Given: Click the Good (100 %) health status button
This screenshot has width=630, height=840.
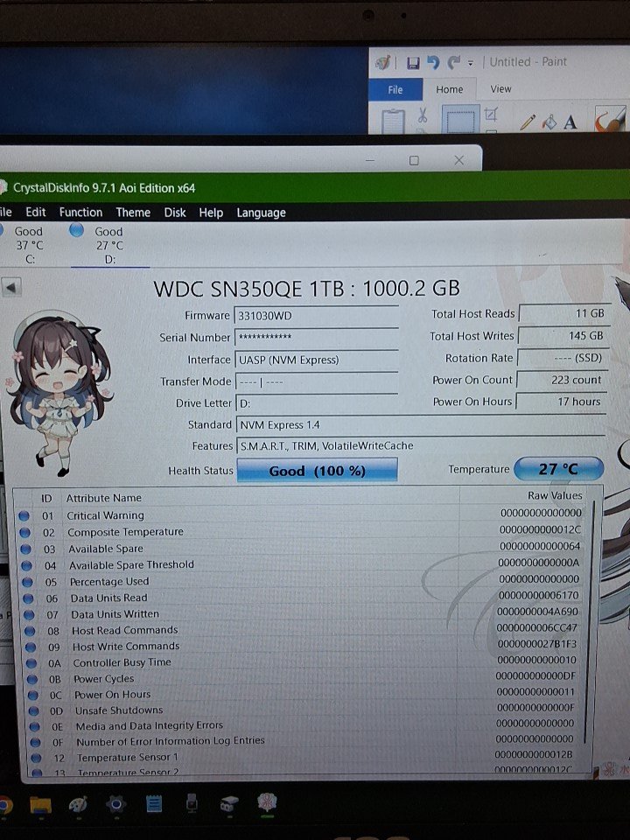Looking at the screenshot, I should 317,471.
